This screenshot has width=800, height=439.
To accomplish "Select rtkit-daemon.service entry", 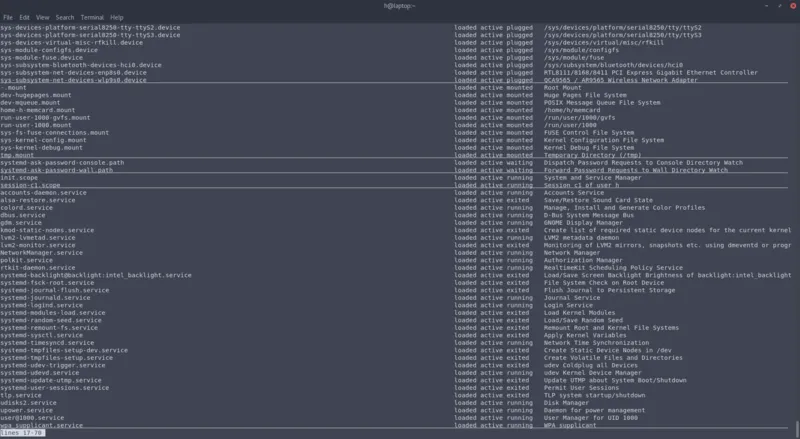I will 38,267.
